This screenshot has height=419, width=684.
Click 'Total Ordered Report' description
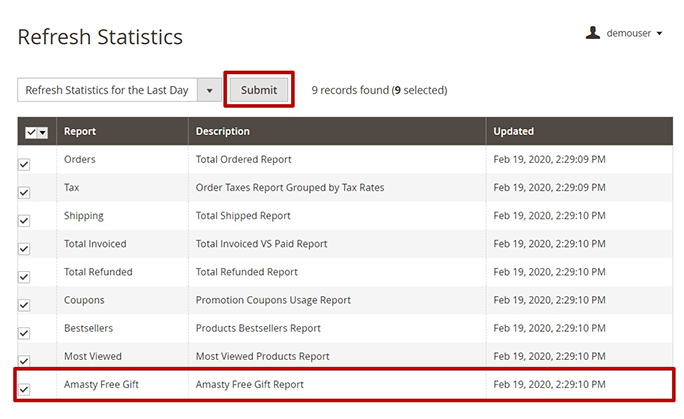point(243,159)
